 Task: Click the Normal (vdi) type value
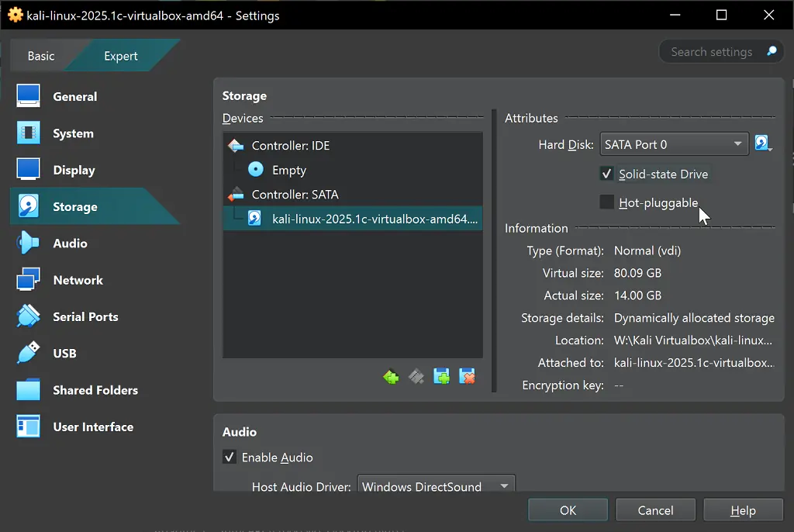point(647,250)
